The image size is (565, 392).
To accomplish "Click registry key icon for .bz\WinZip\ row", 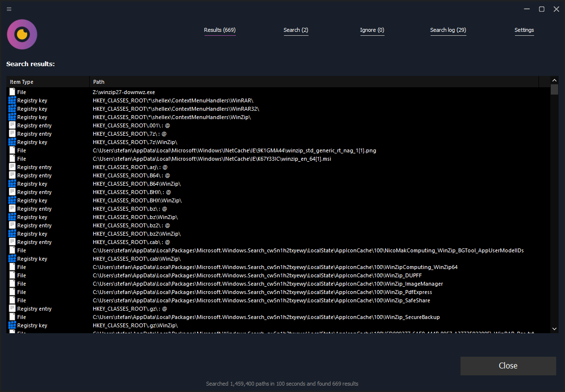I will click(12, 217).
